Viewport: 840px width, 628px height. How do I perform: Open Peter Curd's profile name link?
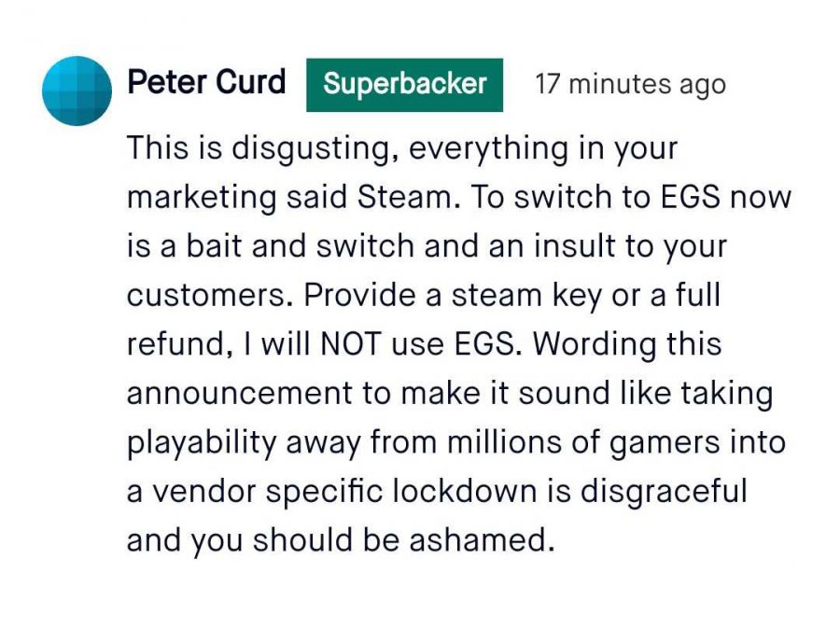(x=206, y=83)
